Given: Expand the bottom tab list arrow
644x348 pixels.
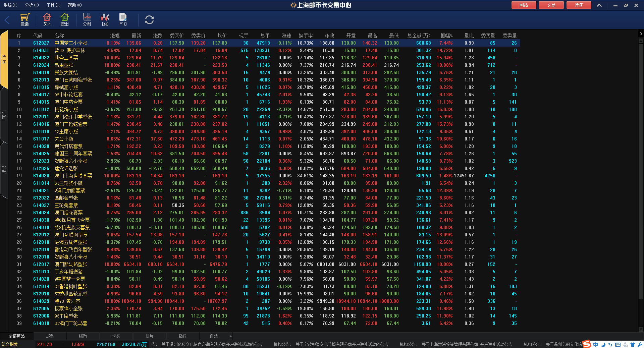Looking at the screenshot, I should (x=230, y=336).
